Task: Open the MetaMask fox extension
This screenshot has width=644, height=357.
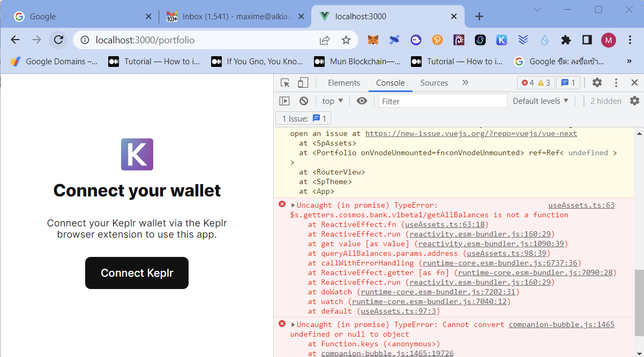Action: tap(373, 40)
